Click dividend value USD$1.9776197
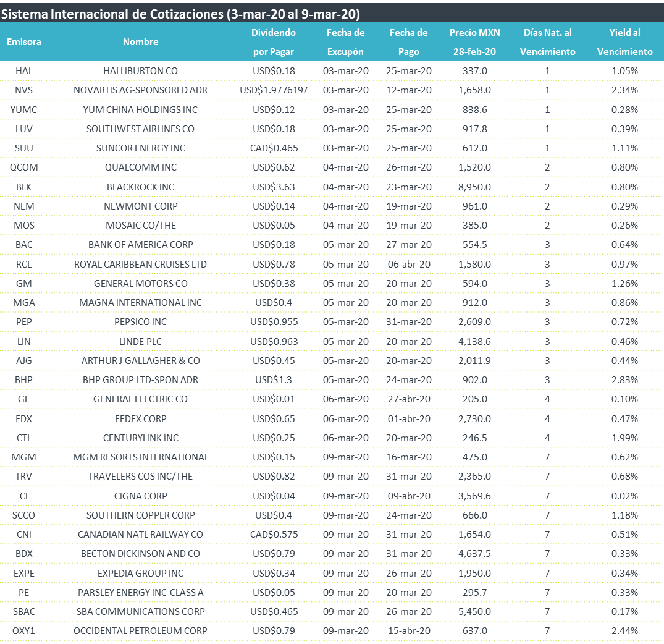The image size is (664, 644). pyautogui.click(x=274, y=90)
